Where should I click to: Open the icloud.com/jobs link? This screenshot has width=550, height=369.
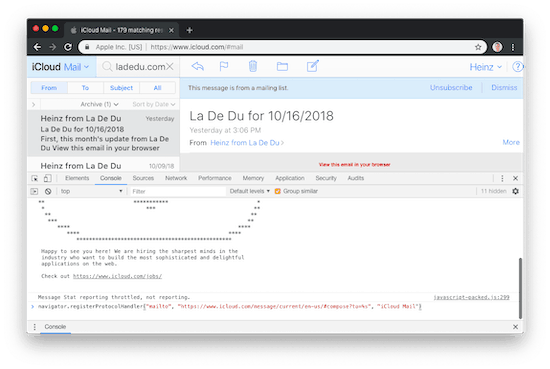point(118,276)
